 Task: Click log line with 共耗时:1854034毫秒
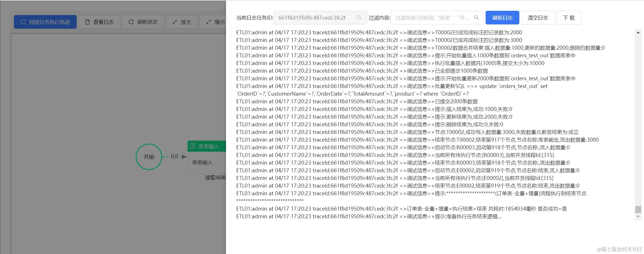(x=402, y=209)
